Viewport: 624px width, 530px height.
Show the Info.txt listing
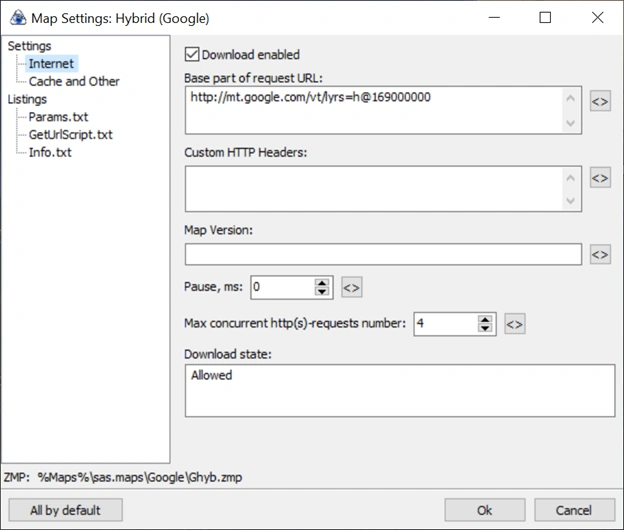50,152
